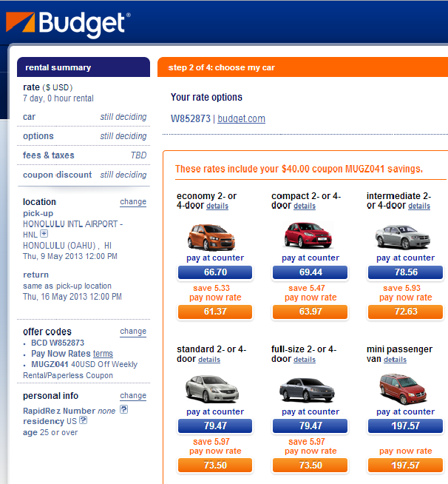Open residency help question icon

(x=84, y=420)
